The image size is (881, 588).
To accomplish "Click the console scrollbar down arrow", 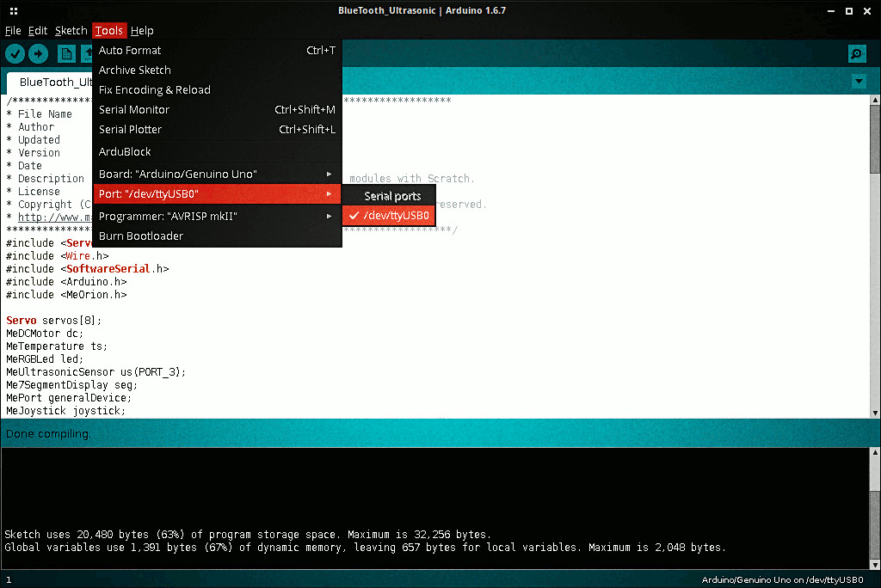I will pyautogui.click(x=875, y=565).
